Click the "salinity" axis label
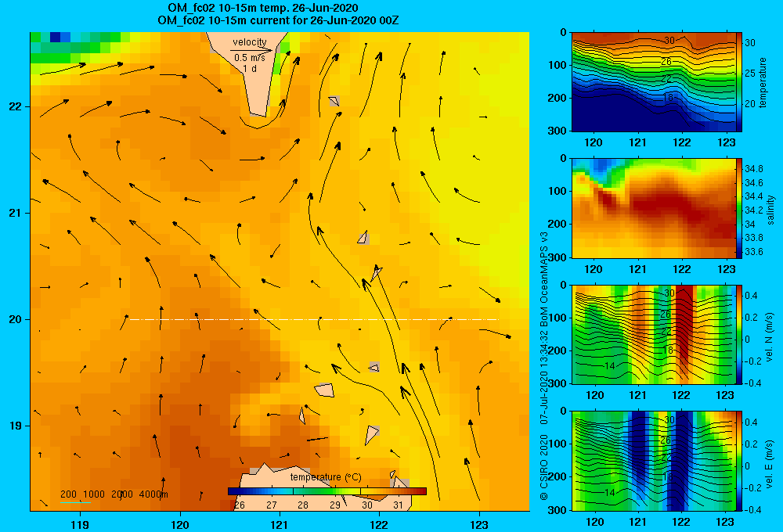Screen dimensions: 783x532 pos(770,210)
